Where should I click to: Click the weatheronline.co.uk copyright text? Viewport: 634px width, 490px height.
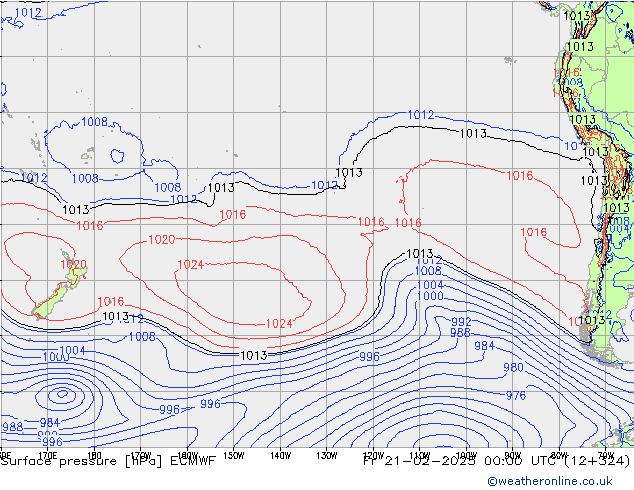pyautogui.click(x=550, y=481)
